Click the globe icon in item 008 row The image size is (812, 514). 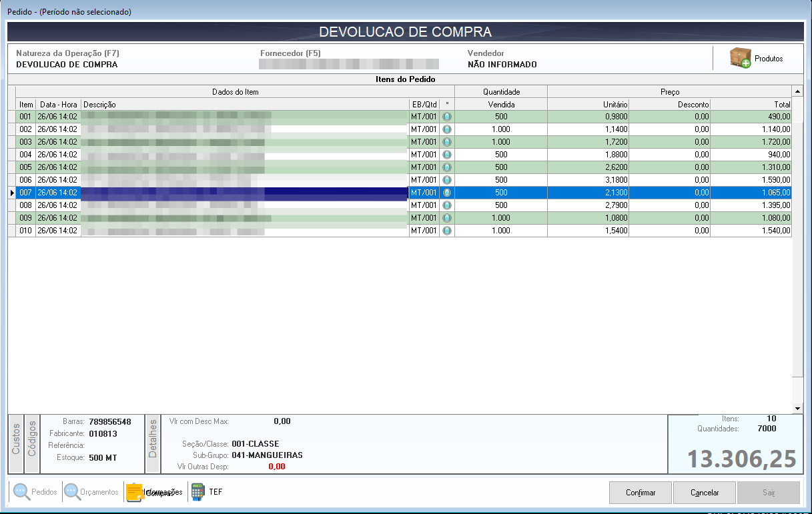pyautogui.click(x=447, y=205)
